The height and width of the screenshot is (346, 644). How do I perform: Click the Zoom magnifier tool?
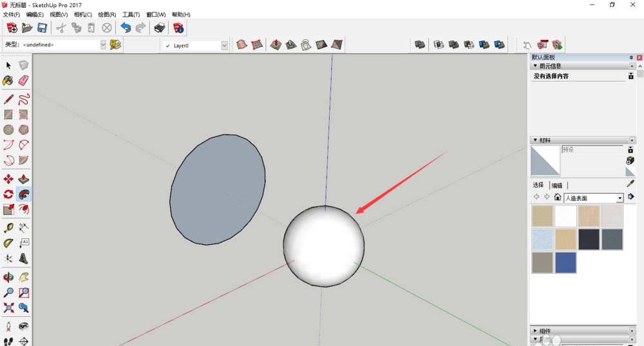tap(8, 293)
